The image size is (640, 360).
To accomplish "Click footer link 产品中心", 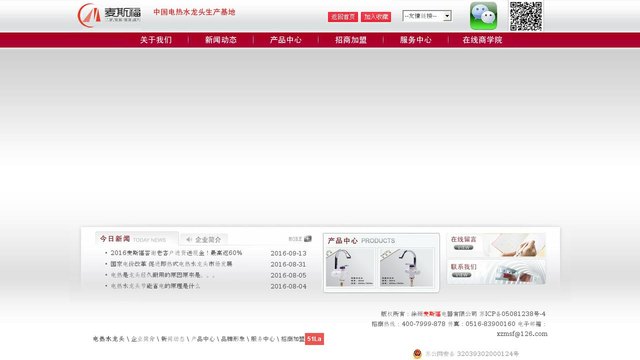I will pos(203,339).
